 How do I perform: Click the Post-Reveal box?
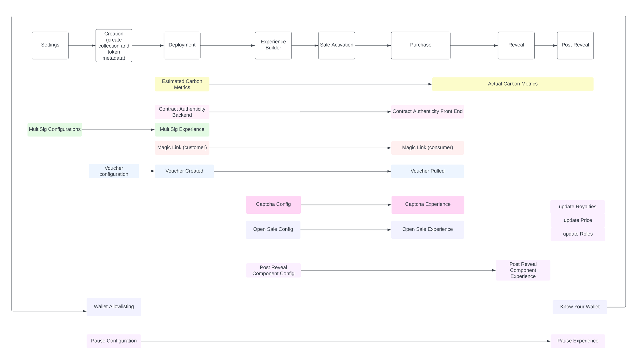(x=575, y=45)
